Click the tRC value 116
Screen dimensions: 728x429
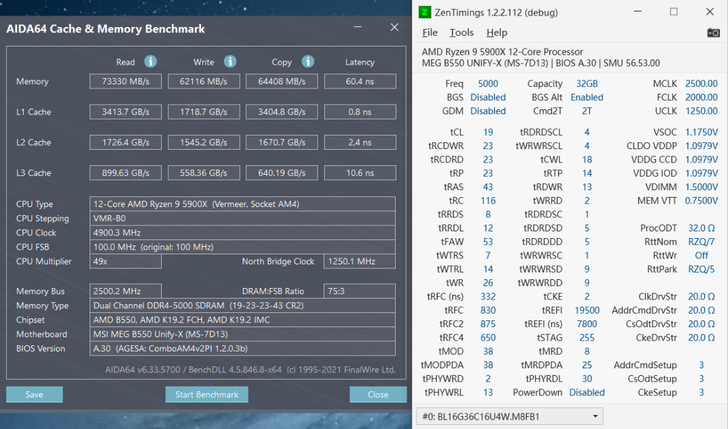coord(488,201)
